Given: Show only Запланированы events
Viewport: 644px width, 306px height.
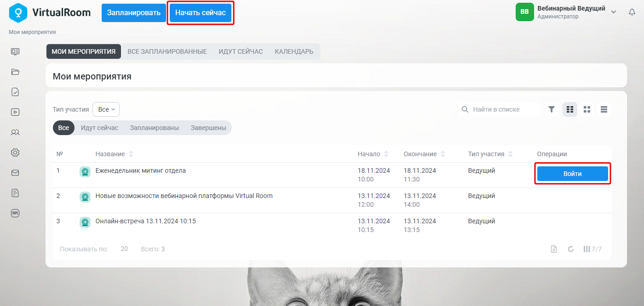Looking at the screenshot, I should point(155,128).
